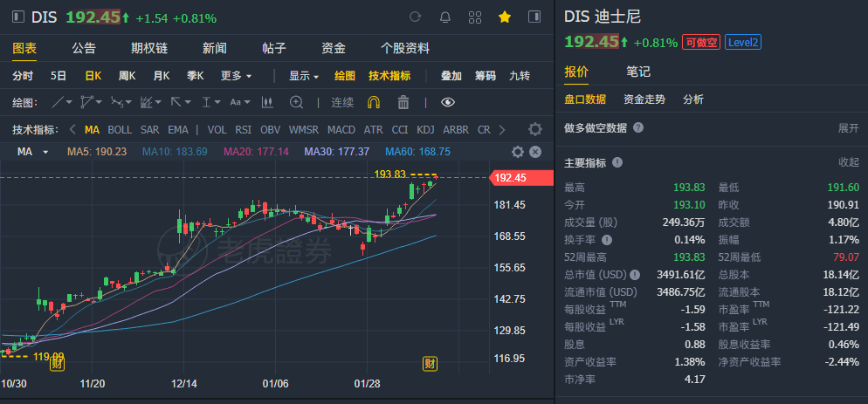
Task: Show more indicators with the right chevron
Action: coord(502,129)
